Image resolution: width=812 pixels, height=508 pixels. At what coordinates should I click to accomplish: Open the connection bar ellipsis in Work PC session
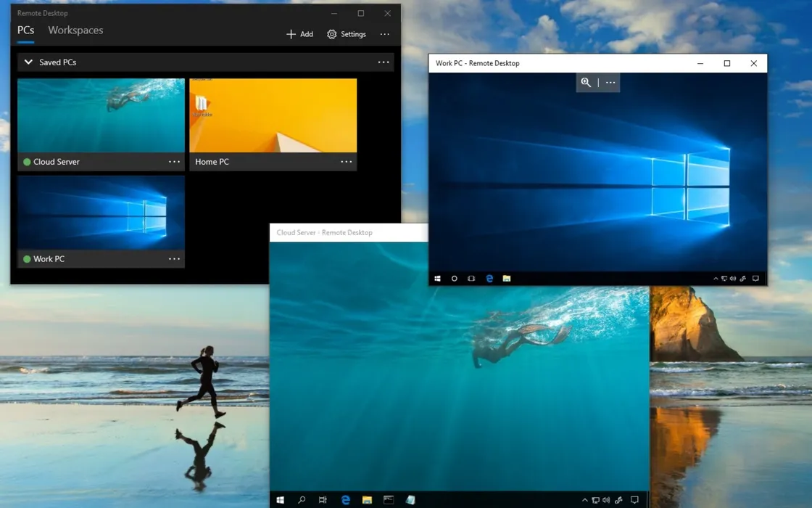(x=610, y=83)
